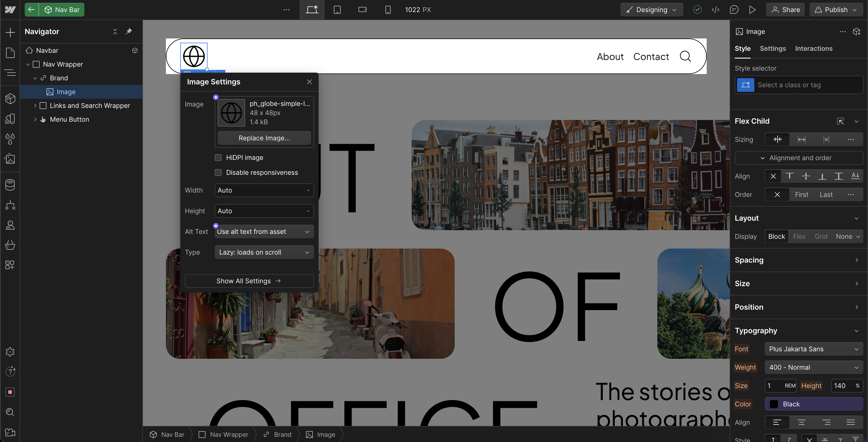Select Brand in the breadcrumb bar
Screen dimensions: 868x442
pyautogui.click(x=277, y=435)
